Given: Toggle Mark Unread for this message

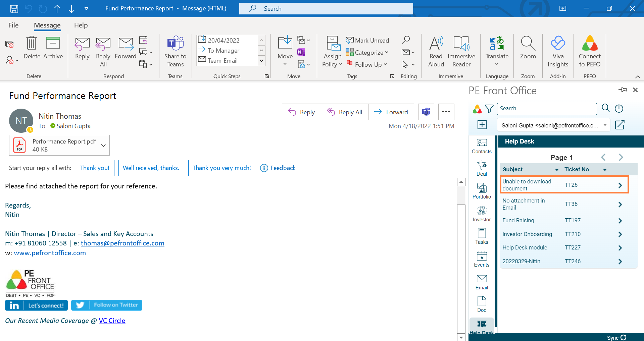Looking at the screenshot, I should pyautogui.click(x=367, y=40).
